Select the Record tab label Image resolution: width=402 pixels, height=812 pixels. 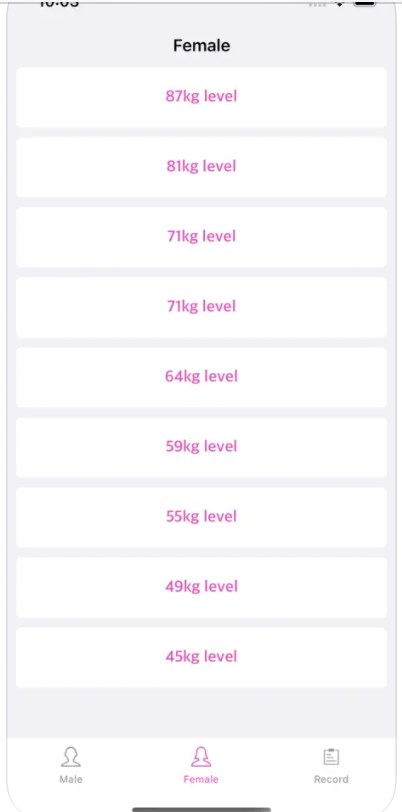[331, 779]
